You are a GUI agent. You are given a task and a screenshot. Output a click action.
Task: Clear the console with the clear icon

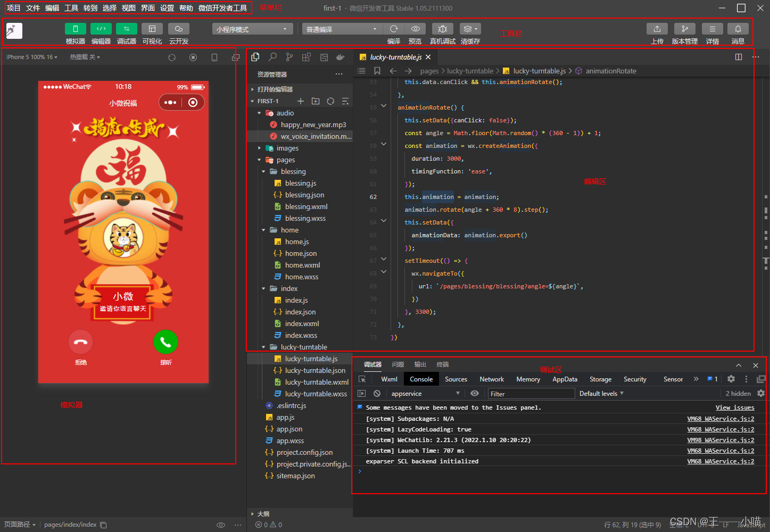[377, 394]
